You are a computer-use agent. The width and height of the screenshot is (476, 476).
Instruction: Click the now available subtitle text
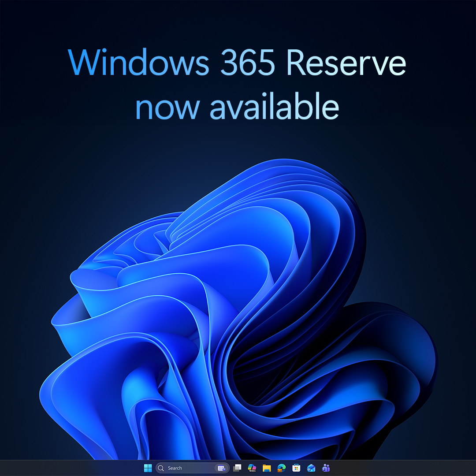(x=238, y=106)
